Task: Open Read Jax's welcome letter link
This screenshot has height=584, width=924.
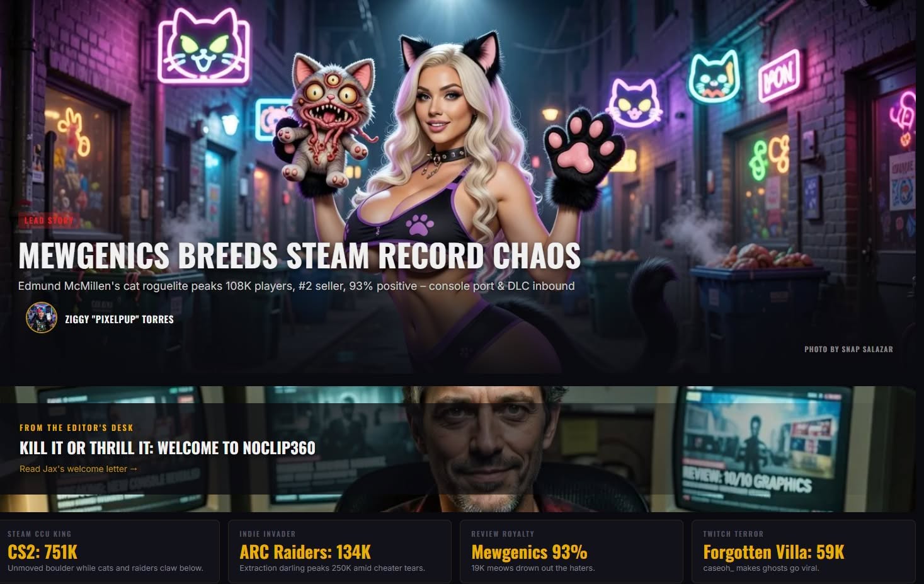Action: (x=79, y=469)
